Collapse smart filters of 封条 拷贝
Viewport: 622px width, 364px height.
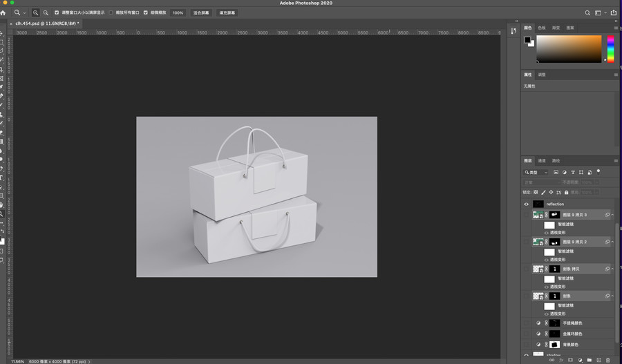pos(612,269)
